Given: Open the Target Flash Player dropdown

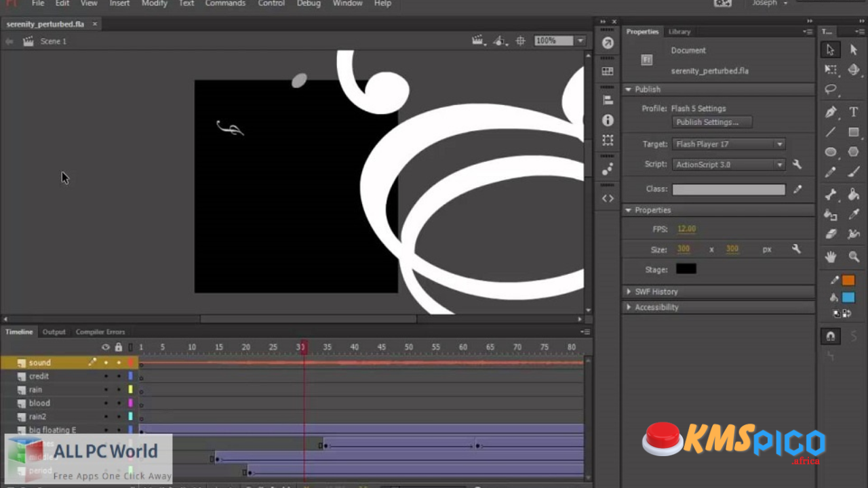Looking at the screenshot, I should pos(729,144).
